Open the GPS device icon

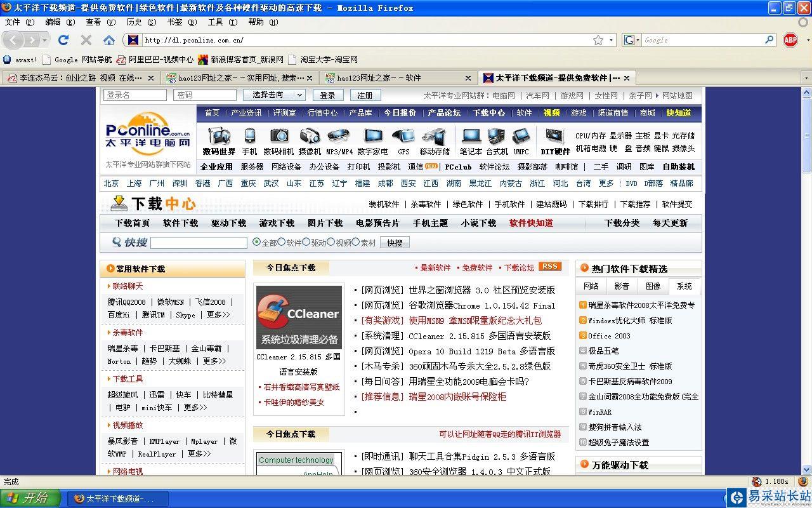(403, 136)
